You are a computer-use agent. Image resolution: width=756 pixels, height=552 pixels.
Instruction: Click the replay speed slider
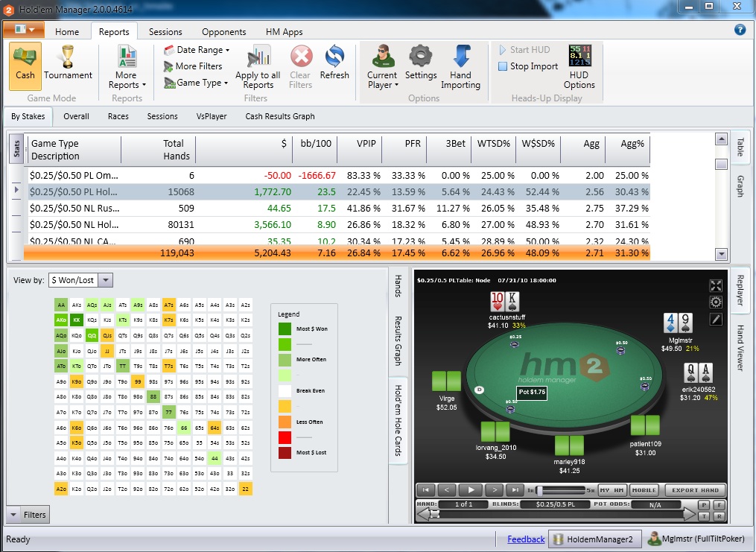562,490
